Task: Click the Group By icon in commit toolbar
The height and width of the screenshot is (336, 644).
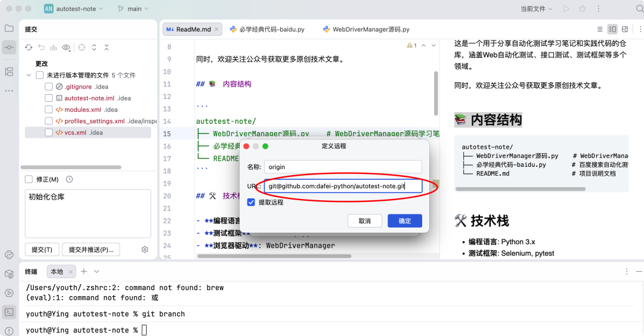Action: pyautogui.click(x=82, y=47)
